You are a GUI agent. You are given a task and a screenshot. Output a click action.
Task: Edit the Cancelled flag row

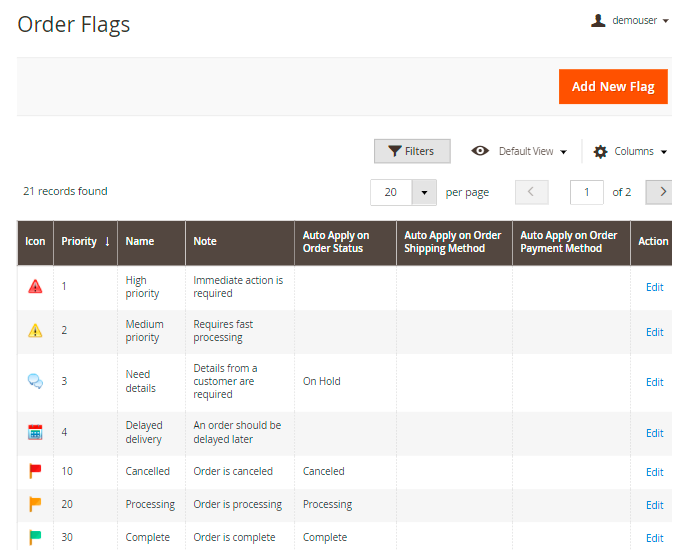(654, 472)
